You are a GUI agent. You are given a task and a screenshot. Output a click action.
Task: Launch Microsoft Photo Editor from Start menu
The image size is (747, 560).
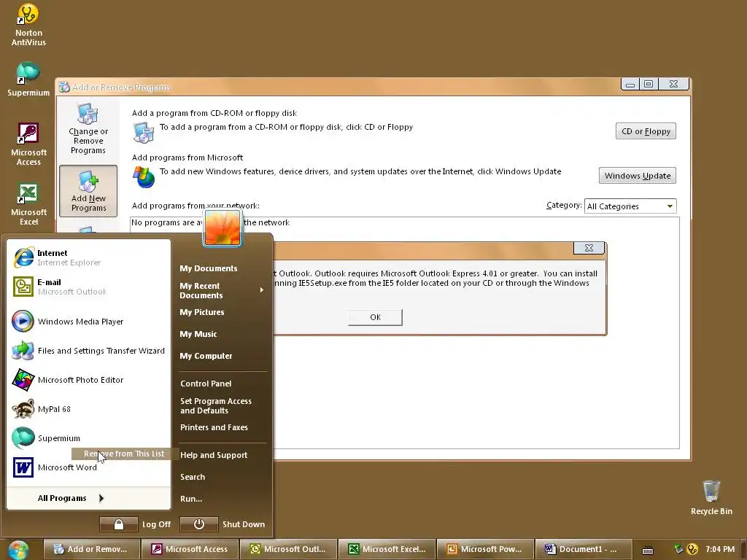point(89,379)
